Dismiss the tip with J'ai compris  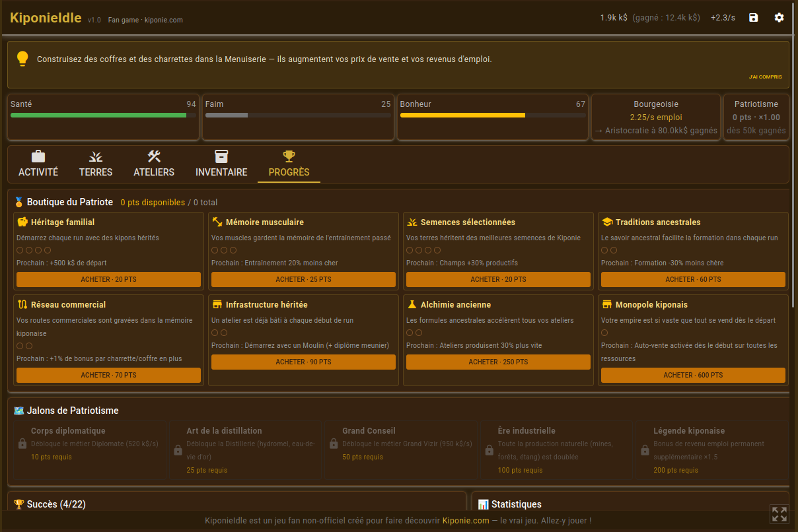pos(765,77)
